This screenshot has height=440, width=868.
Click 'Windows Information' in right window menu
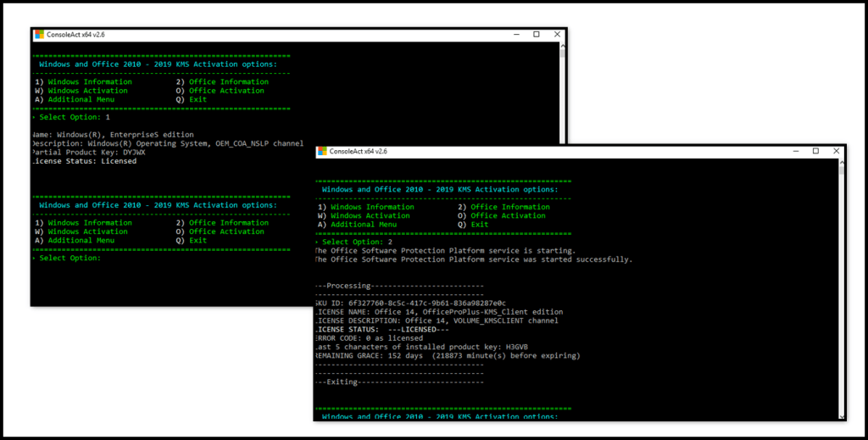(x=373, y=207)
